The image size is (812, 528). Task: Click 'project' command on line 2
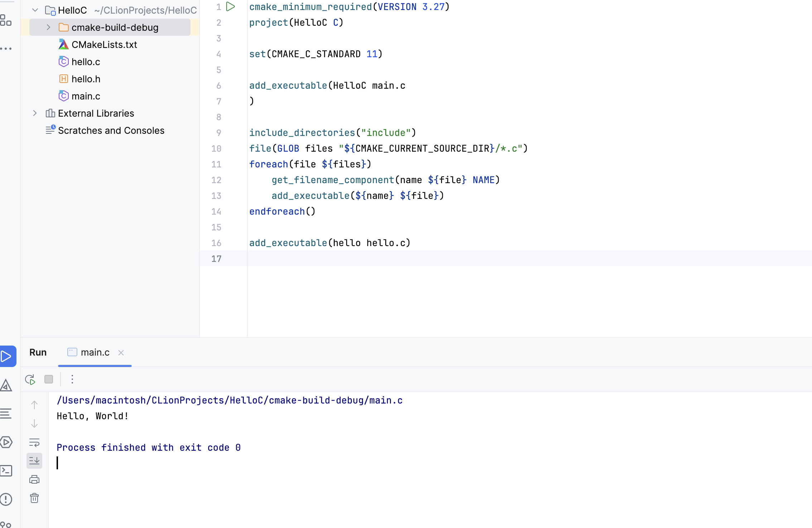pyautogui.click(x=269, y=23)
